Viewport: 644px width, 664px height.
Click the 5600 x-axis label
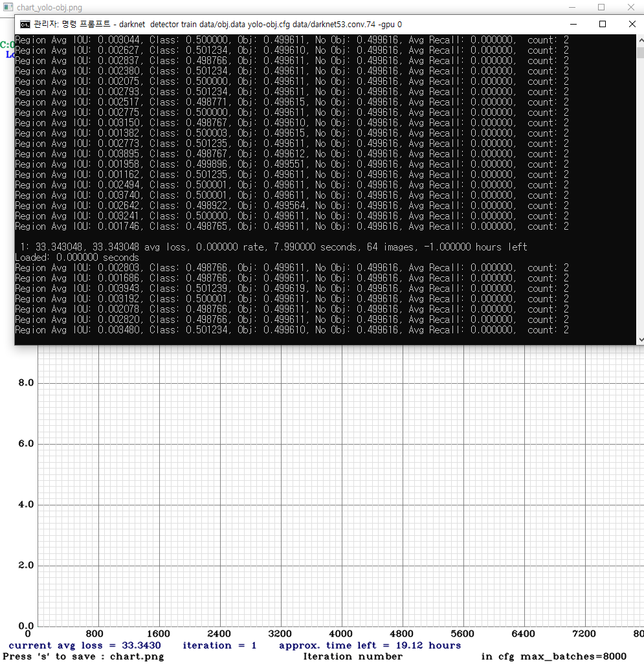click(462, 634)
